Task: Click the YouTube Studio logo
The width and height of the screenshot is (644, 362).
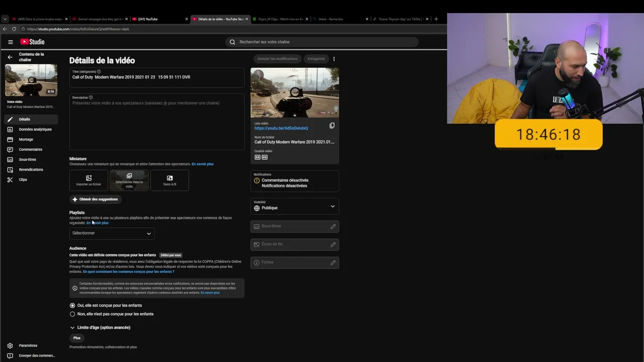Action: [32, 42]
